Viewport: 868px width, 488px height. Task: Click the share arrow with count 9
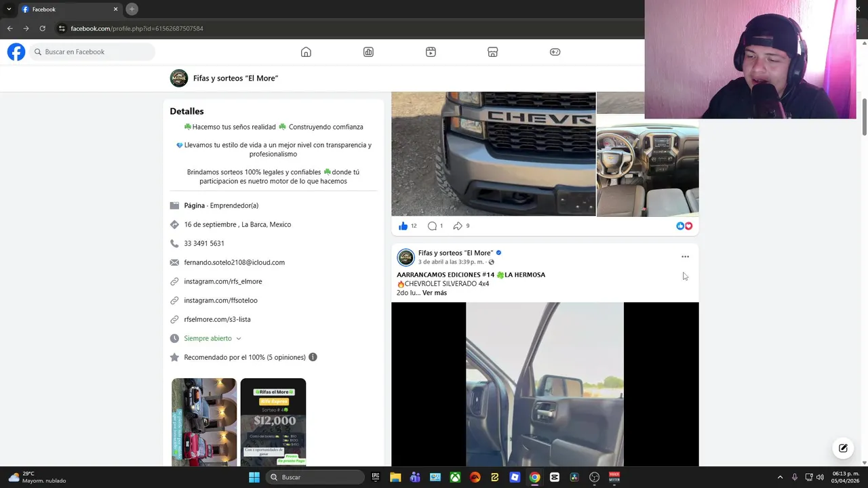[x=458, y=226]
